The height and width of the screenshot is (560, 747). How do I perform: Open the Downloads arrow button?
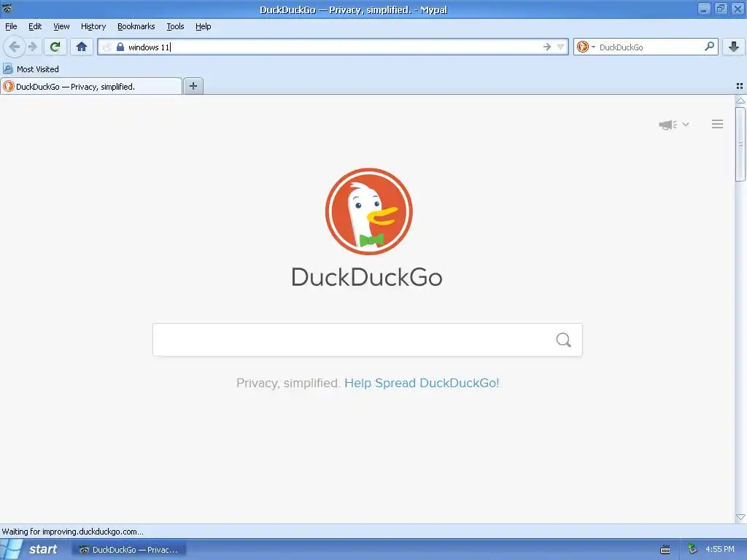(734, 47)
